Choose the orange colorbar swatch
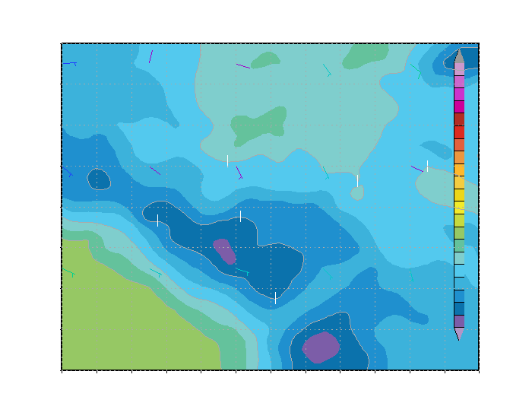The image size is (532, 403). tap(459, 157)
